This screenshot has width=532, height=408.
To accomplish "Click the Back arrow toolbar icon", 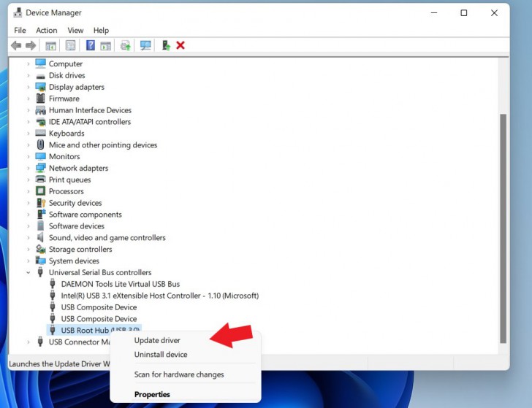I will click(x=16, y=45).
